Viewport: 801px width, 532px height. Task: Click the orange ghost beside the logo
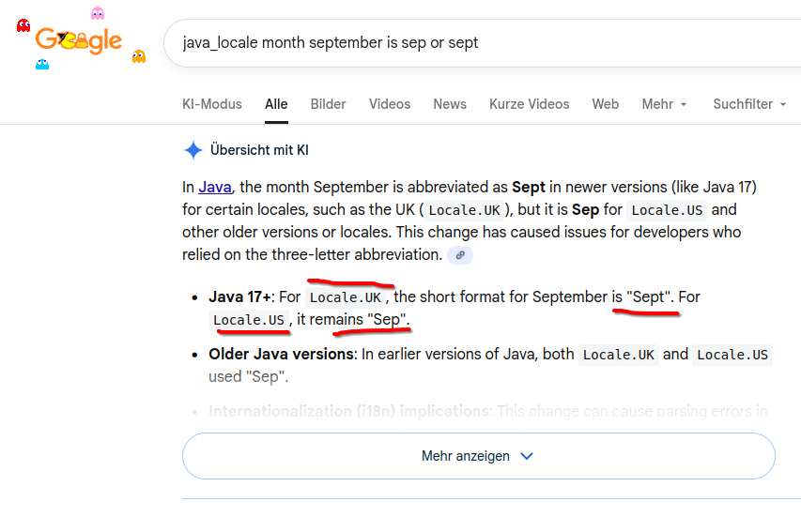tap(139, 56)
